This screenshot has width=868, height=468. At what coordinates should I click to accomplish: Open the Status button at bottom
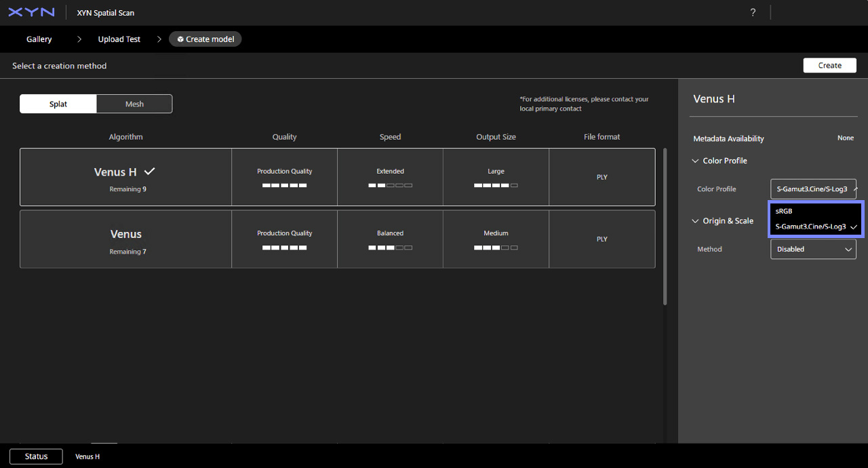click(x=36, y=456)
